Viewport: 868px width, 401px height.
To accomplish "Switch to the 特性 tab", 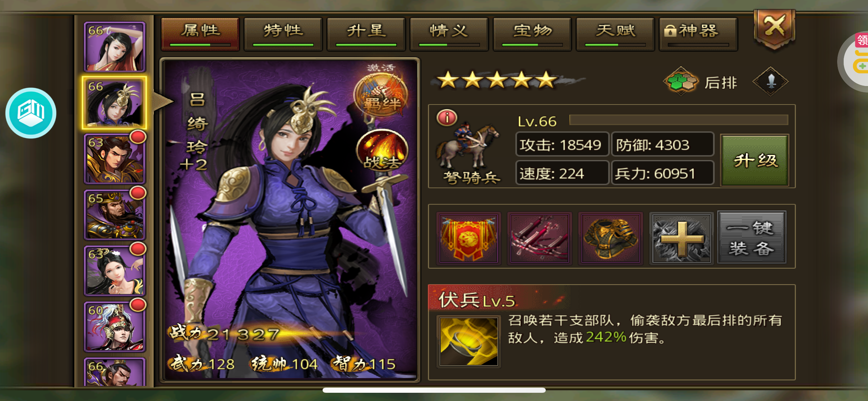I will 283,34.
